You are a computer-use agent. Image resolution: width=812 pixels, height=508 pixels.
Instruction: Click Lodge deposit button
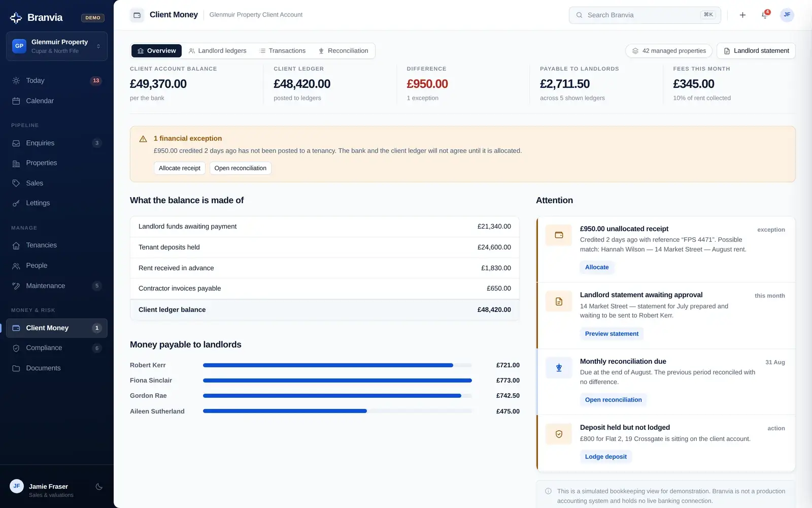605,457
